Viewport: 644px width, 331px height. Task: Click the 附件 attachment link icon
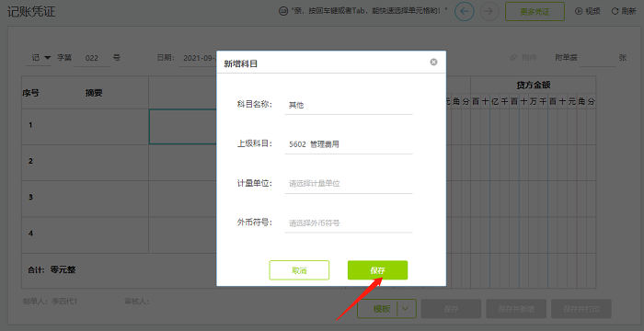(x=513, y=58)
